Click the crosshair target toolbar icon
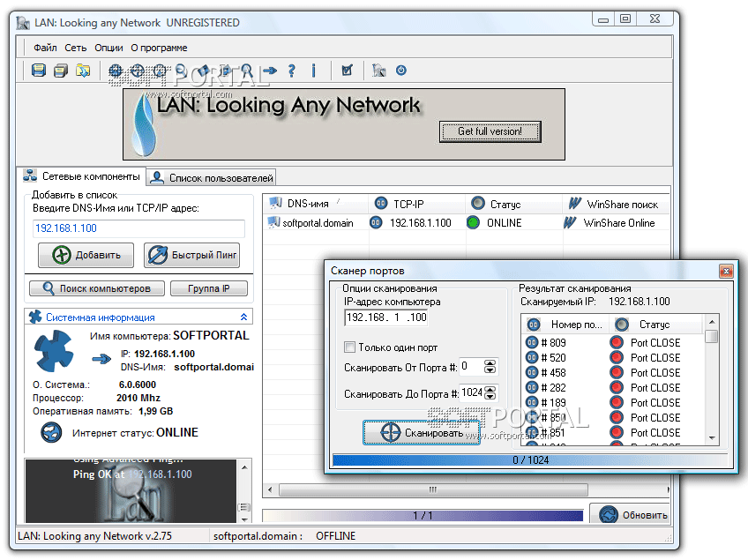The width and height of the screenshot is (748, 560). (x=138, y=71)
